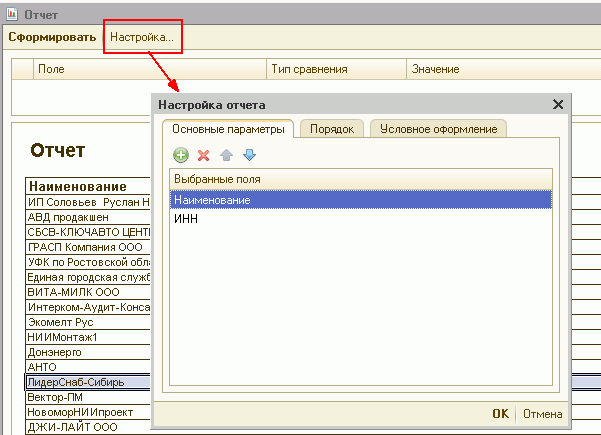Click the Тип сравнения column header
Image resolution: width=601 pixels, height=435 pixels.
336,69
